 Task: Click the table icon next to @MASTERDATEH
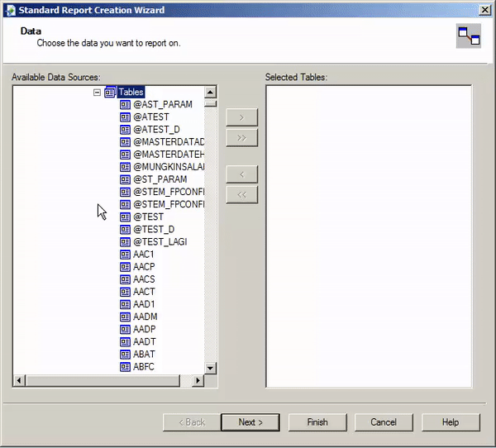[x=125, y=155]
